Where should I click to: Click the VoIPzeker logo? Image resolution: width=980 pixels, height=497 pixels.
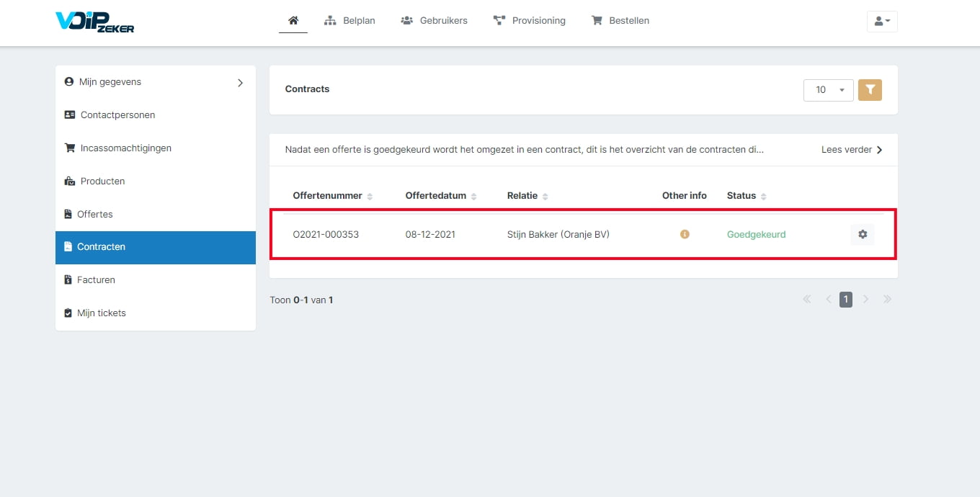click(x=95, y=22)
